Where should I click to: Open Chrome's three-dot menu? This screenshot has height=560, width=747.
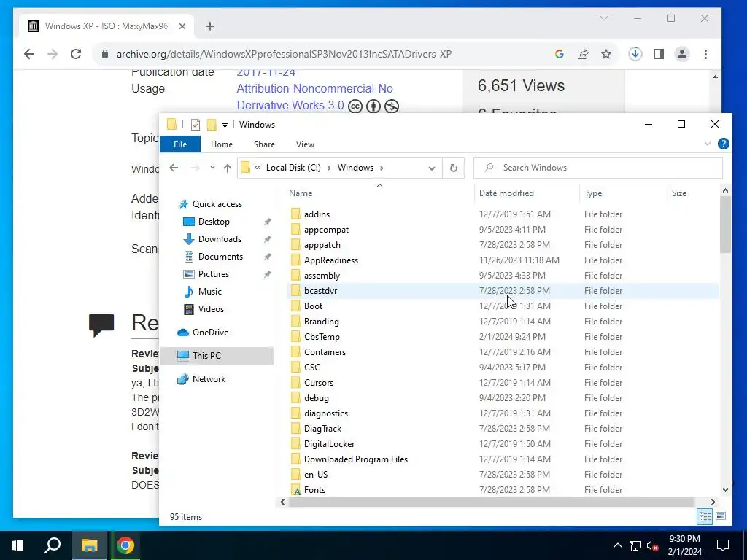(705, 54)
